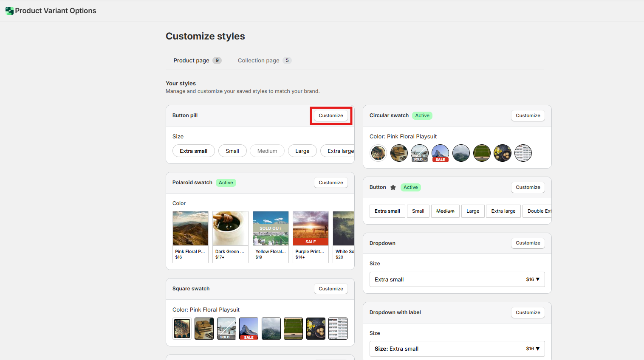The image size is (644, 360).
Task: Choose the first circular swatch image
Action: click(x=378, y=153)
